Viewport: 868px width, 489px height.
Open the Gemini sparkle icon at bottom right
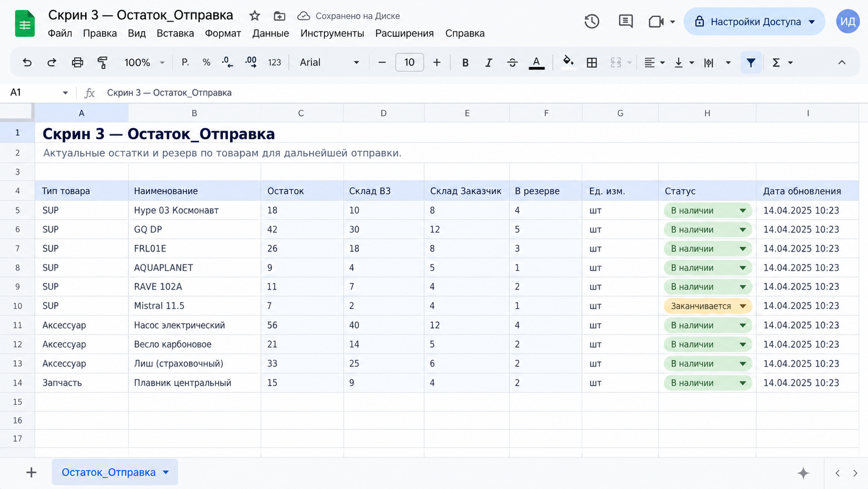click(x=803, y=473)
